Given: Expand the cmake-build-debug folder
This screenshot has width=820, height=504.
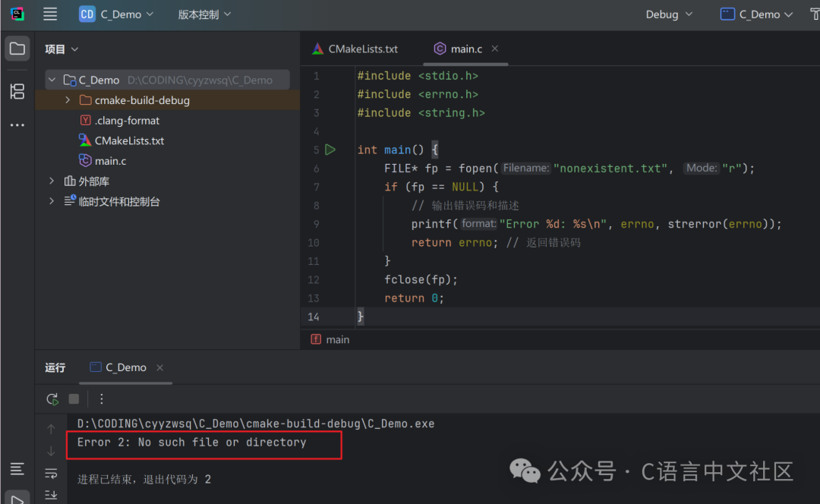Looking at the screenshot, I should [x=68, y=100].
